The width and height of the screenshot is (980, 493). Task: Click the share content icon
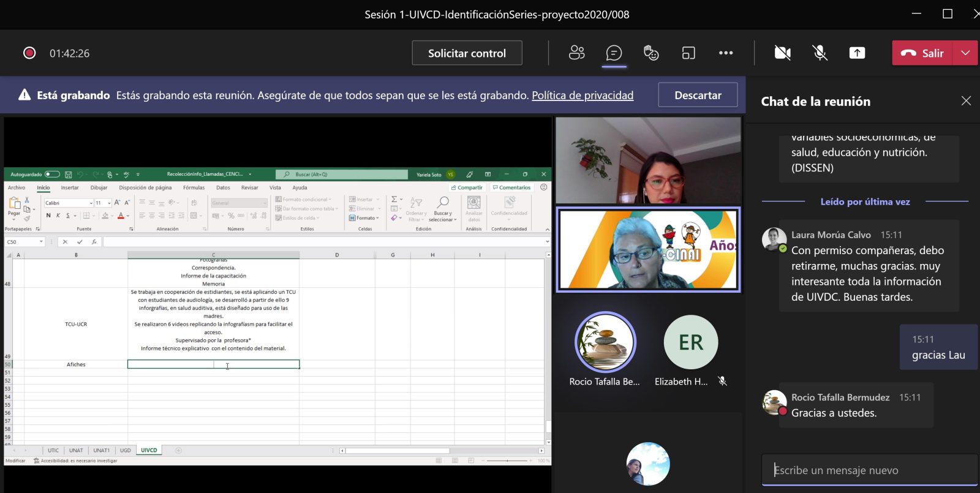pos(857,53)
